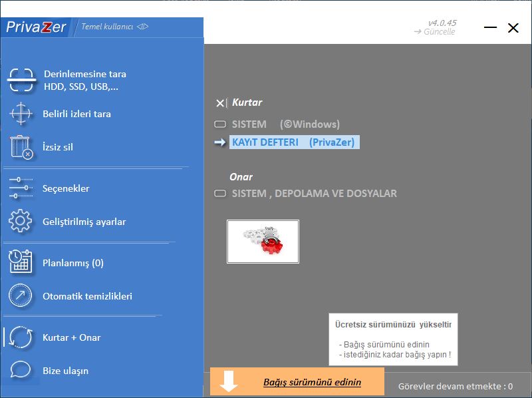Click the Temel kullanıcı mode label
Viewport: 532px width, 398px height.
click(x=107, y=27)
